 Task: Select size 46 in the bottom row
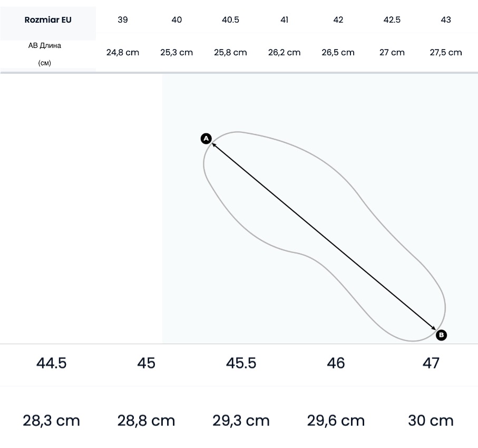pos(336,363)
